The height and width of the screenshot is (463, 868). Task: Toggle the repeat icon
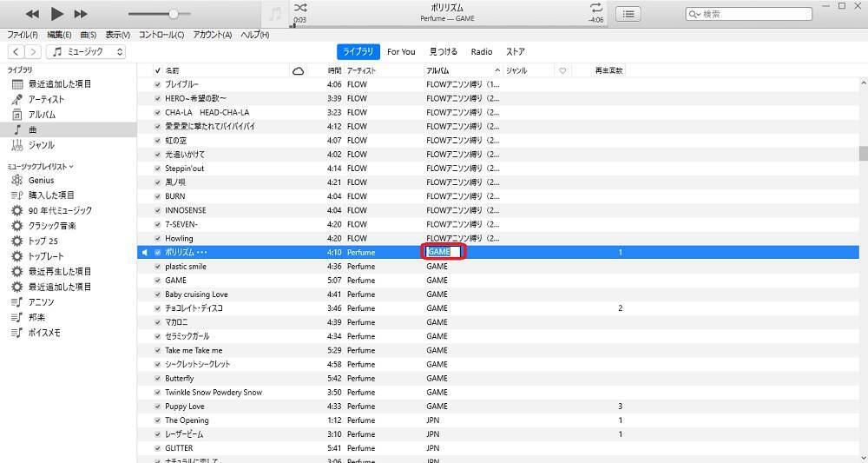[595, 8]
